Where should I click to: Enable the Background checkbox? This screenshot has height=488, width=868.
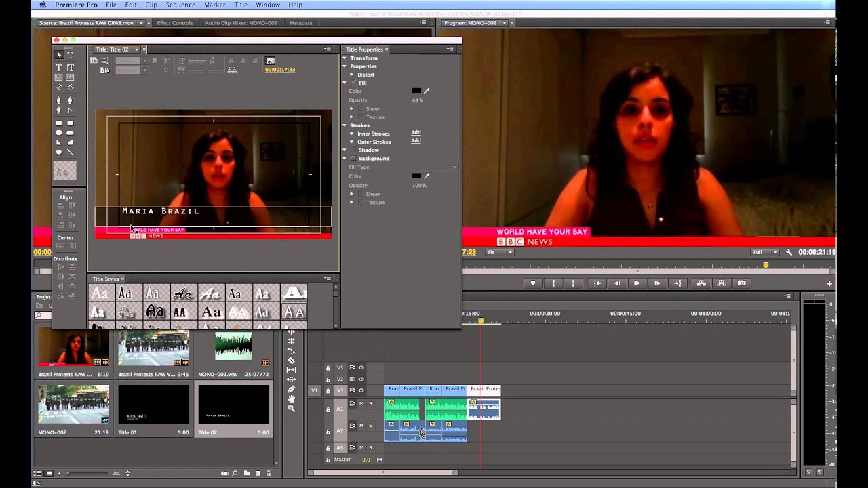pos(353,159)
